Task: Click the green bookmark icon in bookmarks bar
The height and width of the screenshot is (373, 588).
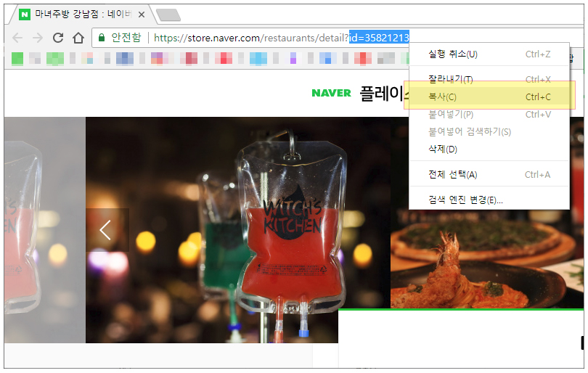Action: 17,59
